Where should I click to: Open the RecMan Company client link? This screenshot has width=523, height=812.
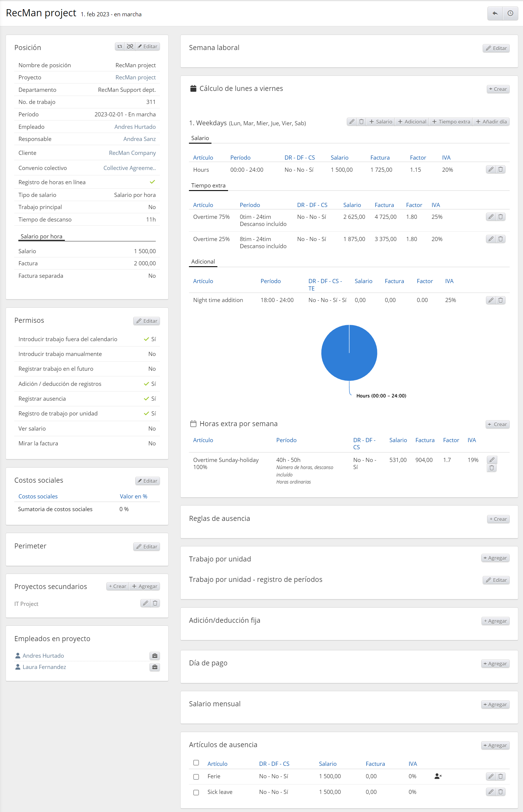click(x=132, y=153)
